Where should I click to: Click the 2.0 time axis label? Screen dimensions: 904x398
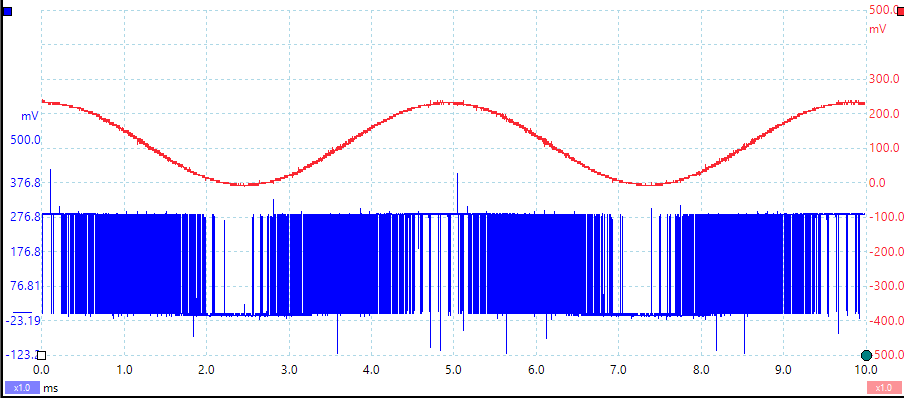tap(206, 369)
